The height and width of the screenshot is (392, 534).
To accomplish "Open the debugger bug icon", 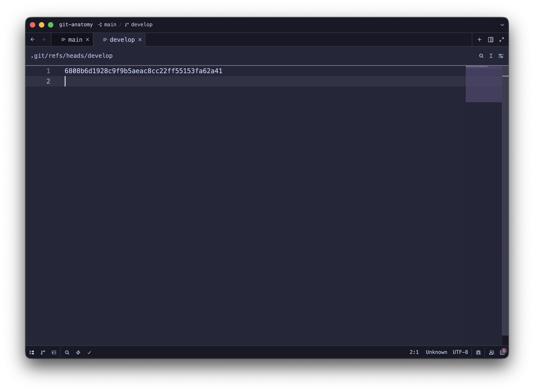I will (478, 352).
